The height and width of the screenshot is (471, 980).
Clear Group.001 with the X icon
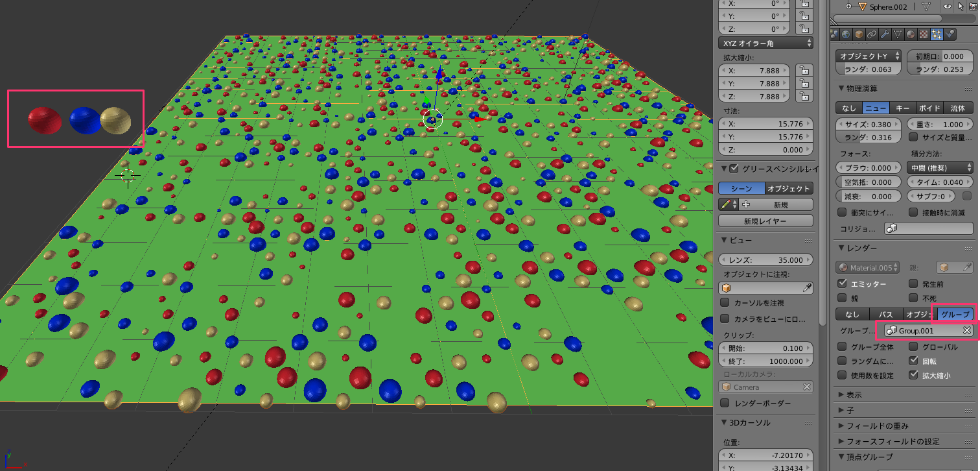click(x=966, y=331)
